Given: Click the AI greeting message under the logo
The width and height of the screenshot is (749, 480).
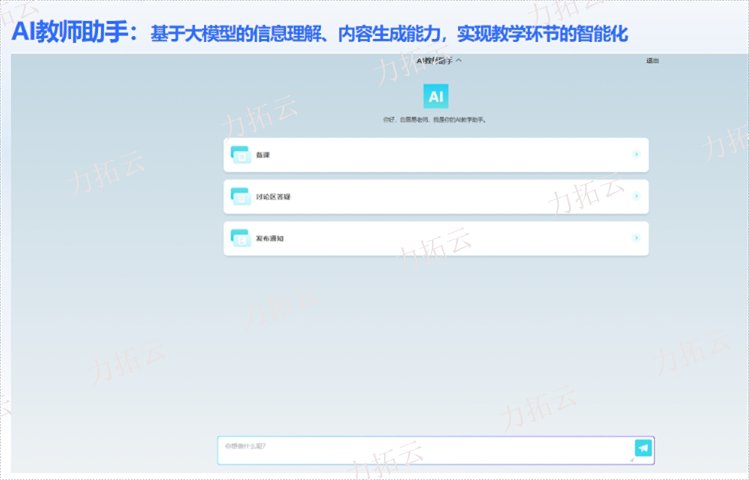Looking at the screenshot, I should tap(435, 120).
